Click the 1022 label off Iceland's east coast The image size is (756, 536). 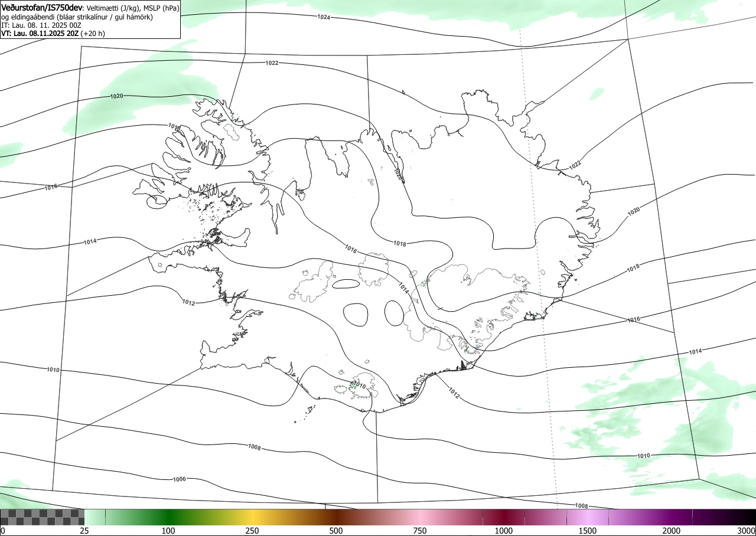pyautogui.click(x=575, y=166)
